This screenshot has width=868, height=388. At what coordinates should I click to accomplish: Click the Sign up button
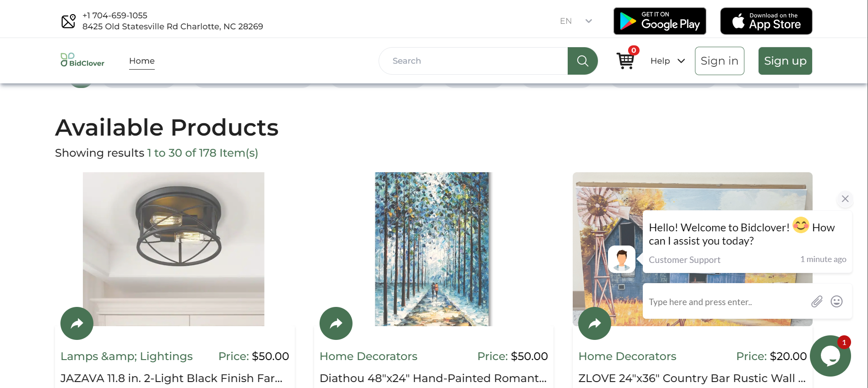point(785,61)
